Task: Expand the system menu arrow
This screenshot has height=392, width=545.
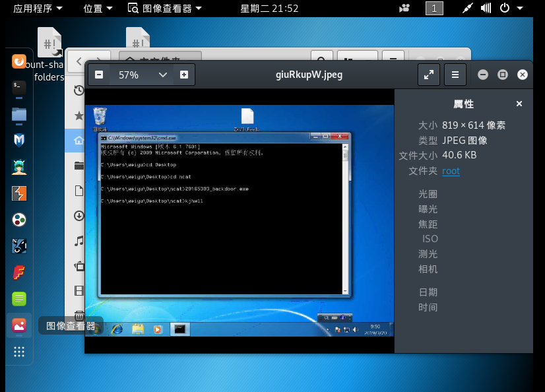Action: pos(520,9)
